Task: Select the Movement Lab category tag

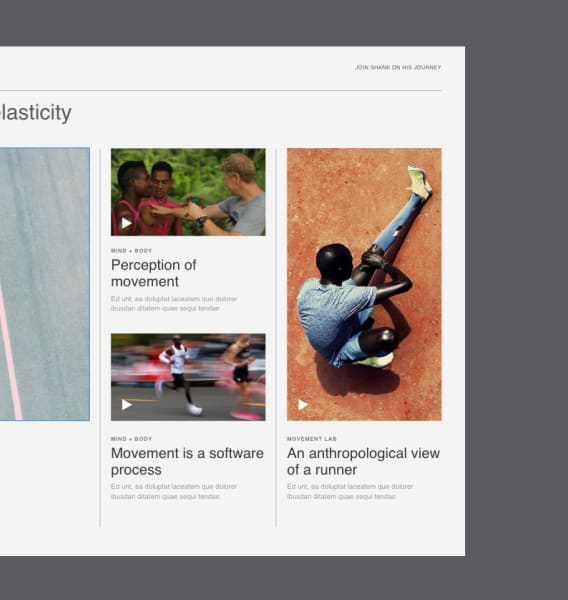Action: [x=312, y=439]
